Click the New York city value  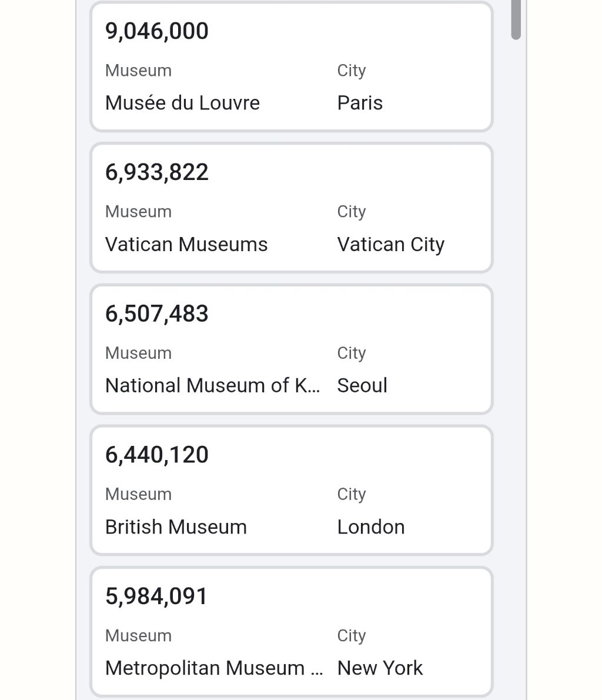[380, 668]
